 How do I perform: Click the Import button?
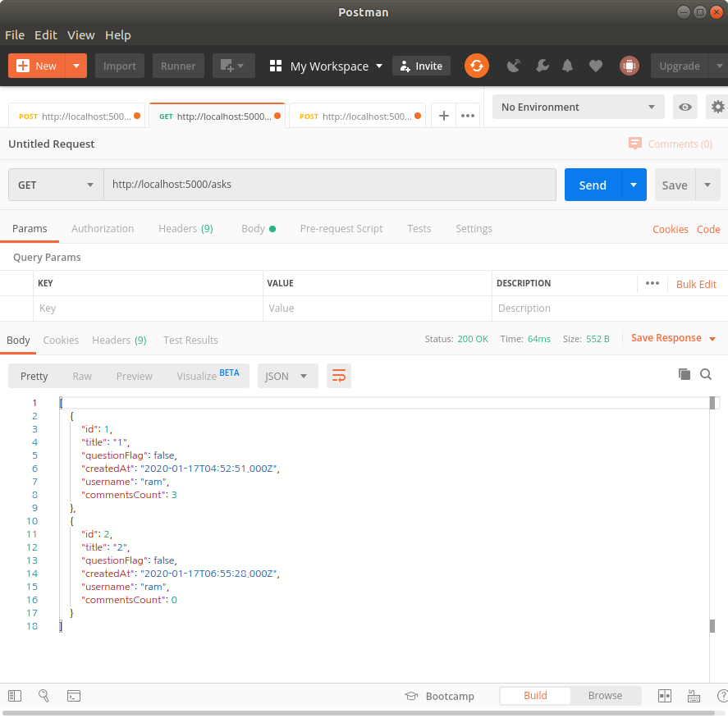(x=120, y=66)
